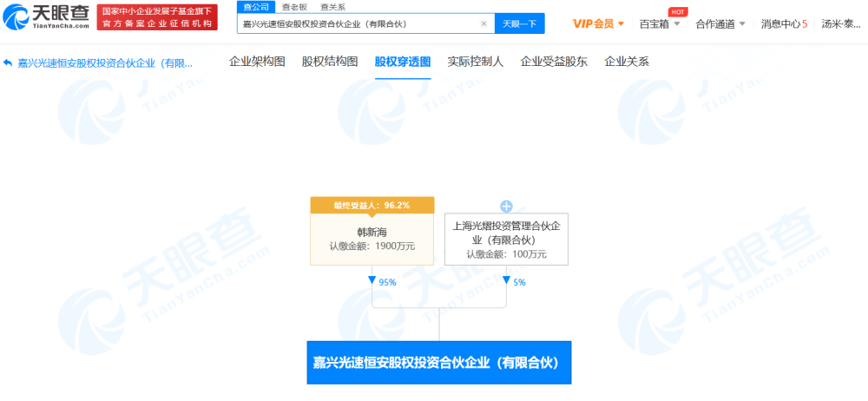Click the 5% blue arrow marker

[506, 280]
